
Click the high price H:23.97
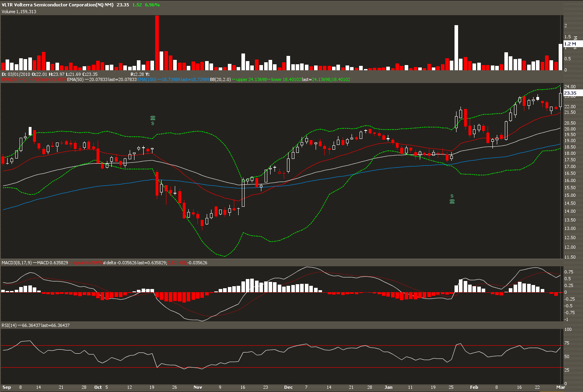click(x=56, y=74)
